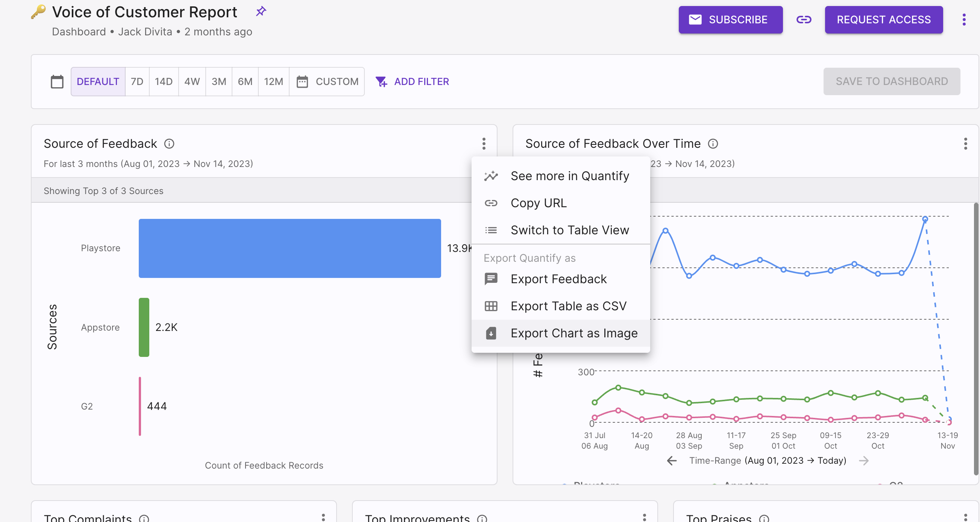Open Source of Feedback Over Time options menu

click(965, 144)
